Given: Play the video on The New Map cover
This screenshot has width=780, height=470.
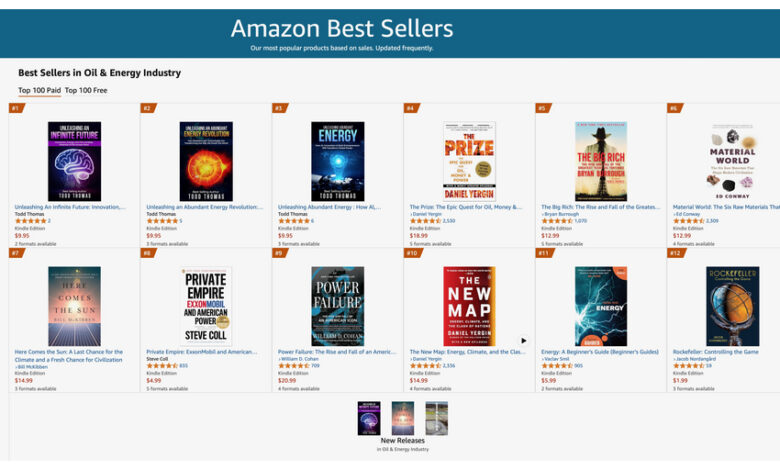Looking at the screenshot, I should (x=523, y=340).
